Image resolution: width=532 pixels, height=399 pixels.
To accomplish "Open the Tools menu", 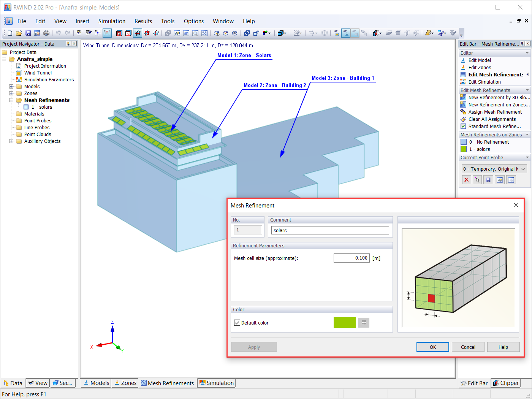I will (168, 21).
